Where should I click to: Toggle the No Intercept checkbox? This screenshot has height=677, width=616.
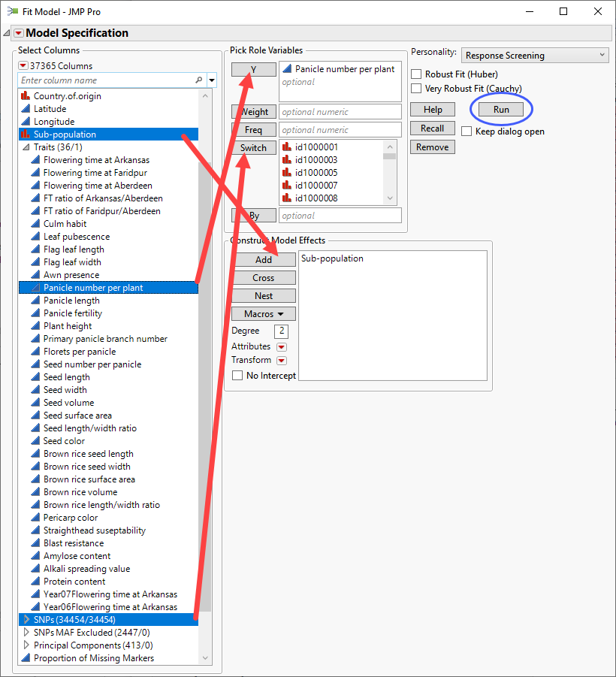(237, 376)
